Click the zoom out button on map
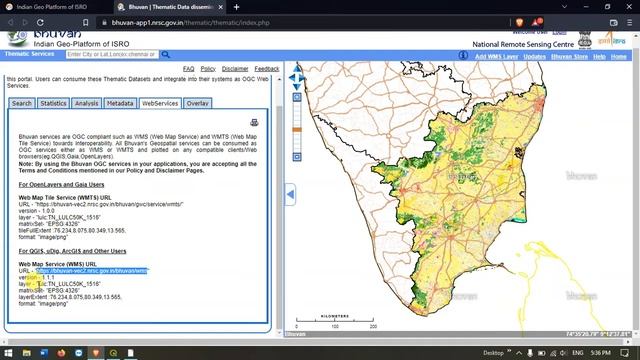Viewport: 640px width, 360px height. (297, 157)
